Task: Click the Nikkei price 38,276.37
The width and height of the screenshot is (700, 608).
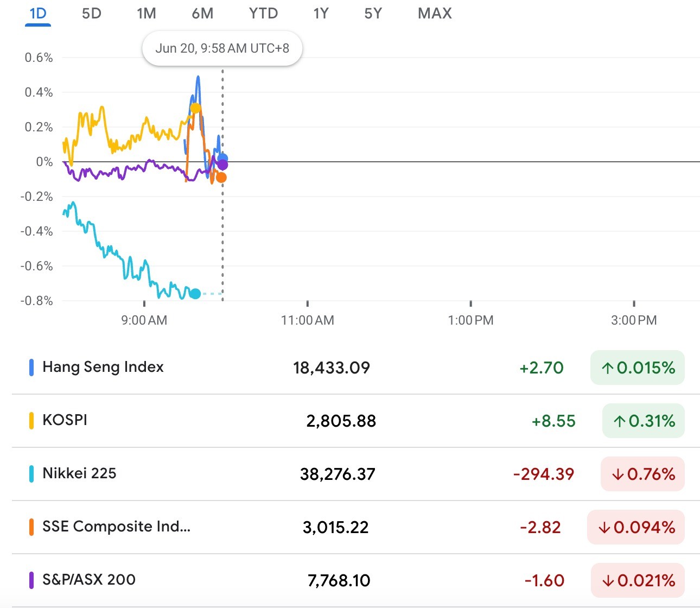Action: [x=338, y=474]
